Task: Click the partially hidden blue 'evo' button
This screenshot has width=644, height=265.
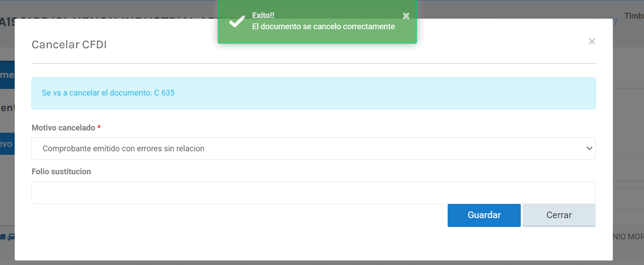Action: point(7,144)
